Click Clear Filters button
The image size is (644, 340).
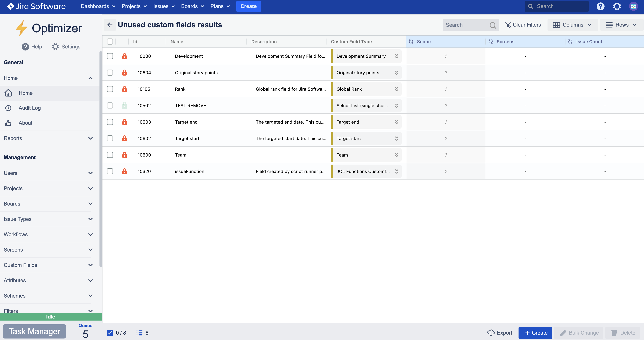523,25
